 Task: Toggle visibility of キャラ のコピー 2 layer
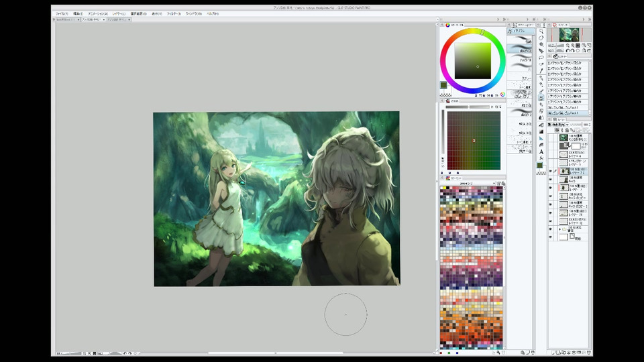551,204
